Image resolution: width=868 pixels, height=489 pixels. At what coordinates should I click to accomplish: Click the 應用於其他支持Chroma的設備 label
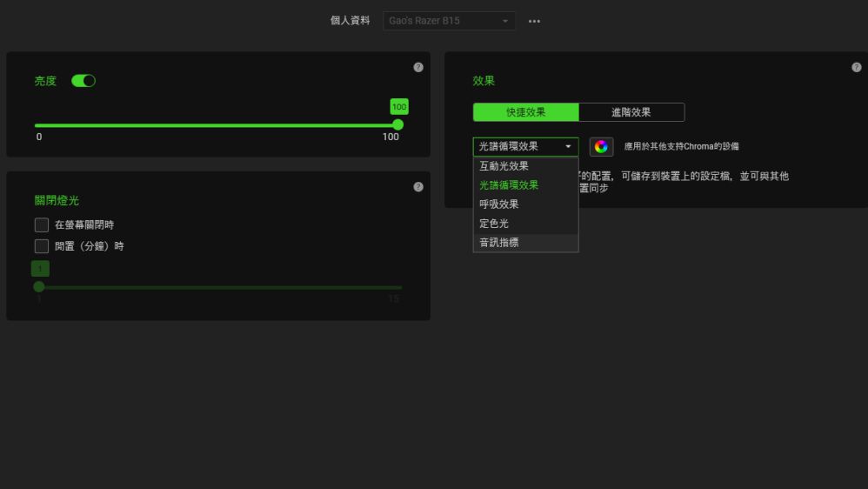tap(681, 147)
